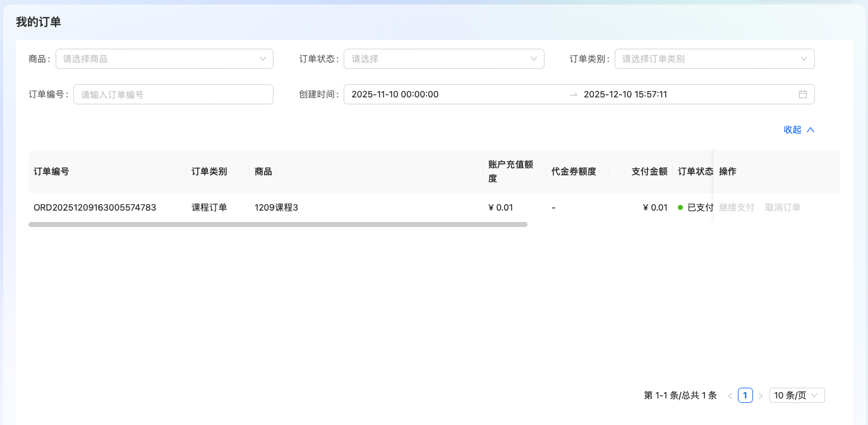
Task: Click the dropdown arrow on 订单状态 selector
Action: (x=534, y=58)
